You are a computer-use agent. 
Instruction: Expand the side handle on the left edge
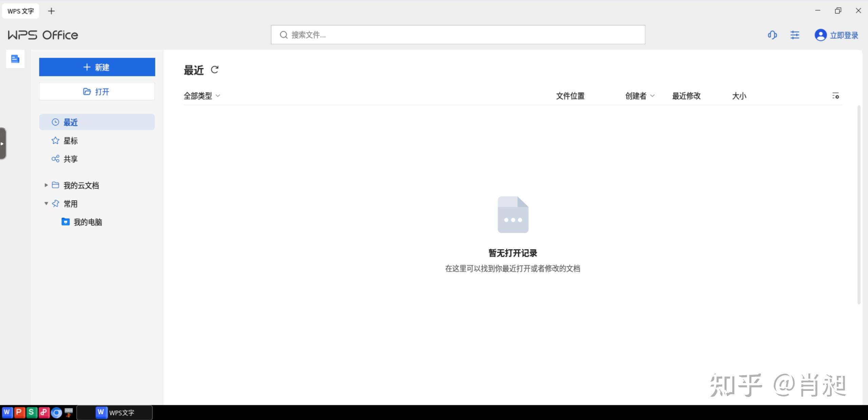3,144
